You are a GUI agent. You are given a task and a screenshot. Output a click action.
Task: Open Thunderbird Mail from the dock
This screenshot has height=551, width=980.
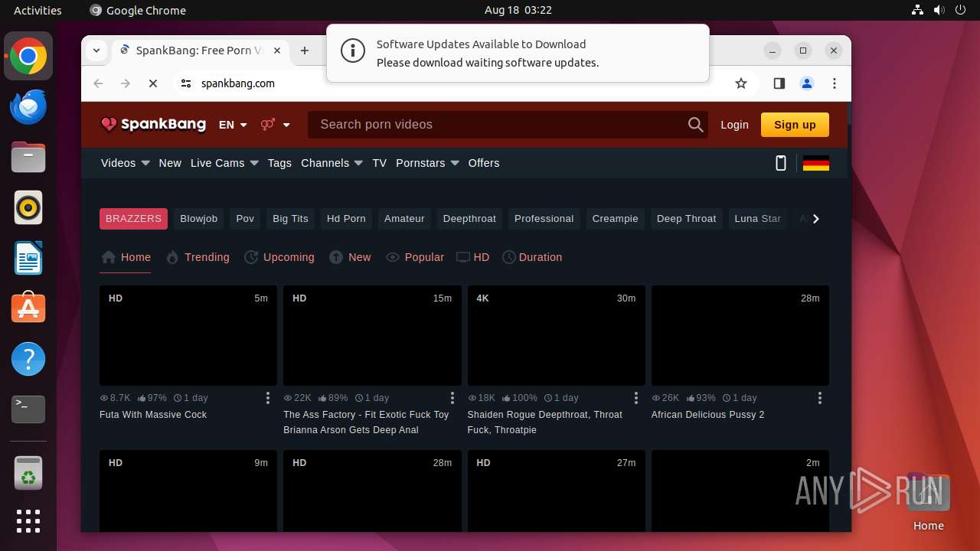click(28, 106)
